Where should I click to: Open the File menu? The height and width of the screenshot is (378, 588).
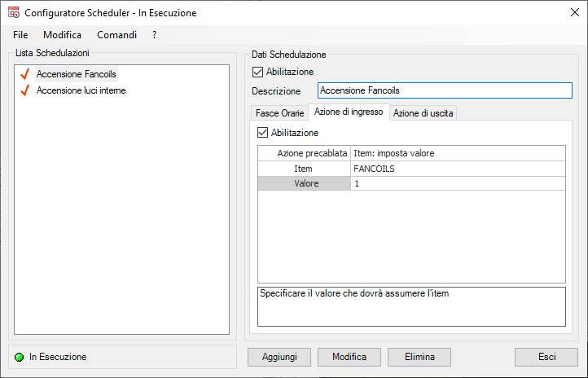click(x=20, y=35)
